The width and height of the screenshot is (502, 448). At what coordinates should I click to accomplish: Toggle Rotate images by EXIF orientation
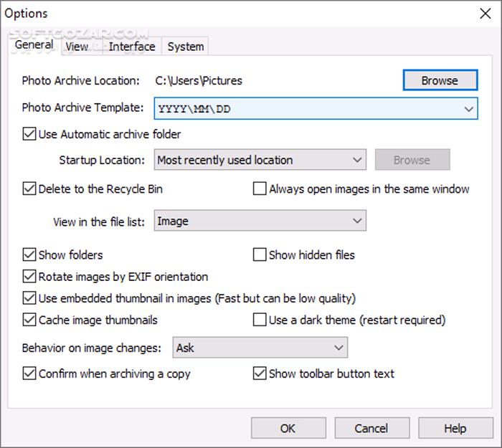coord(30,277)
